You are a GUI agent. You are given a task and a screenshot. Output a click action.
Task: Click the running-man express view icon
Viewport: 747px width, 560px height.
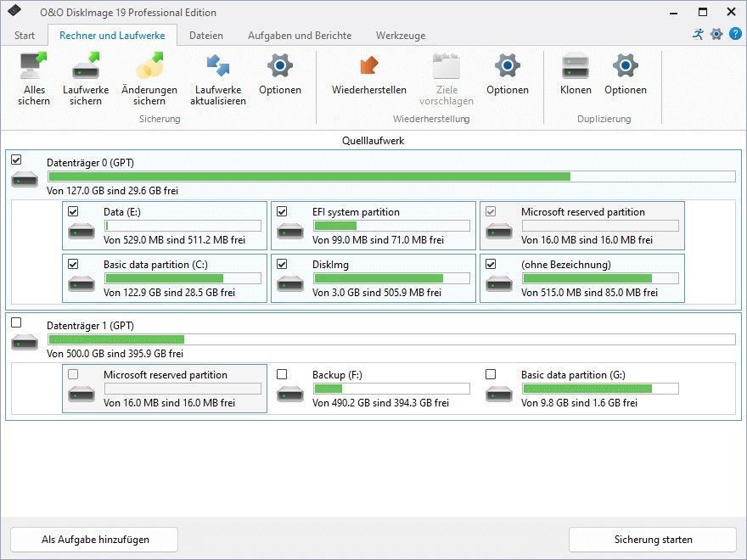[x=698, y=34]
